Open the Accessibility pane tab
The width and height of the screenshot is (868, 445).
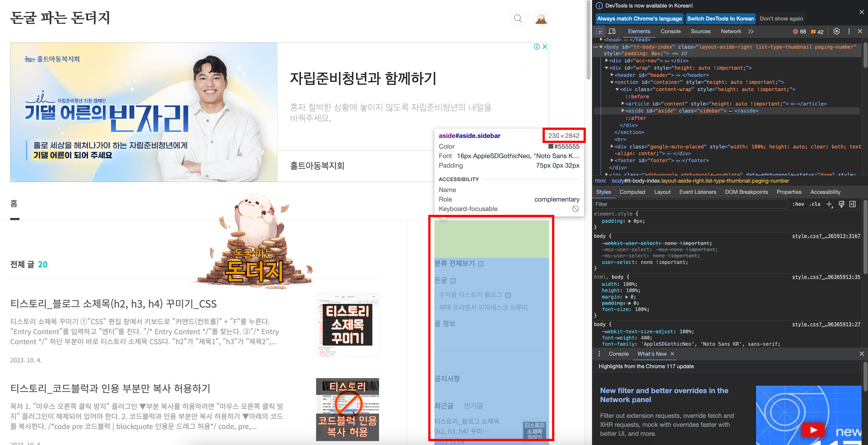click(x=825, y=192)
